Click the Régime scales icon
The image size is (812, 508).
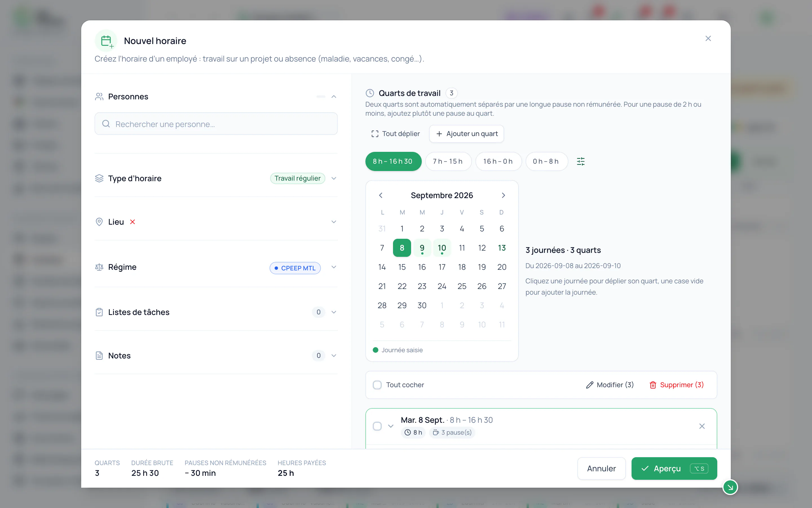[99, 267]
